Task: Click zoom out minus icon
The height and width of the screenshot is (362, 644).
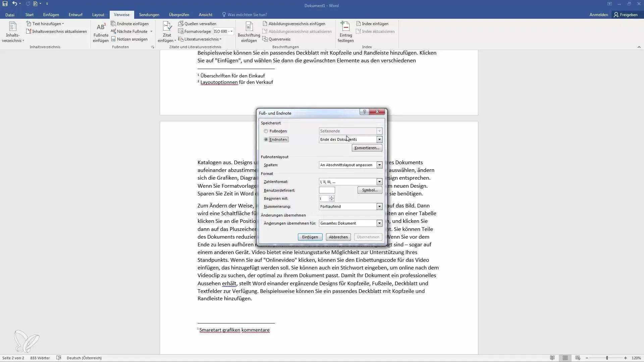Action: coord(587,358)
